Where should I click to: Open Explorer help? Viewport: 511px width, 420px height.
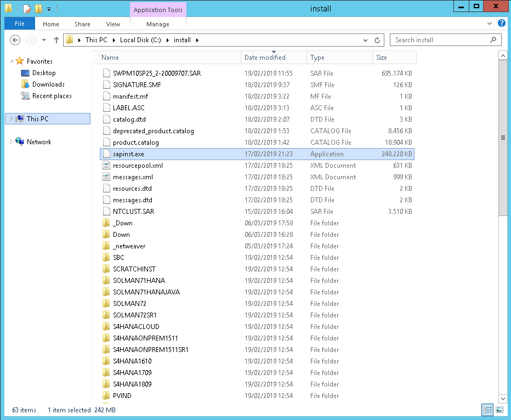coord(501,23)
